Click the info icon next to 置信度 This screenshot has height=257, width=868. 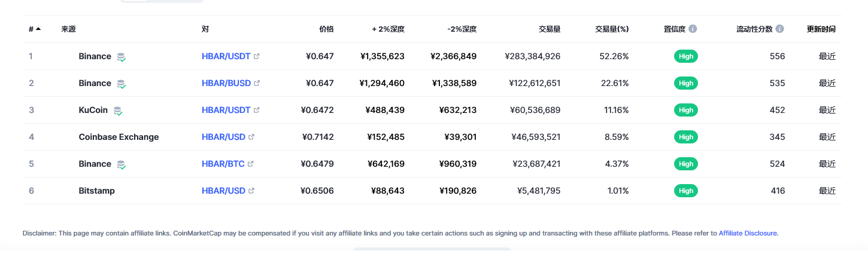click(693, 29)
